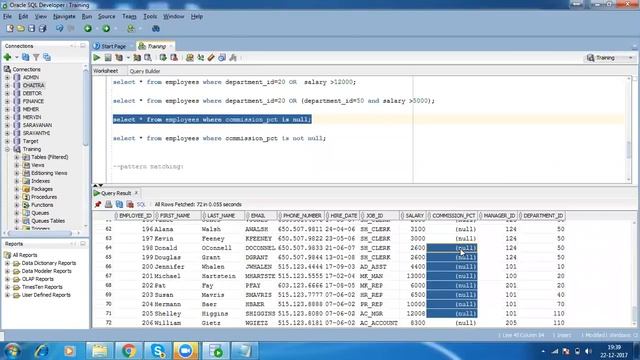640x360 pixels.
Task: Open Skype from the taskbar
Action: tap(158, 351)
